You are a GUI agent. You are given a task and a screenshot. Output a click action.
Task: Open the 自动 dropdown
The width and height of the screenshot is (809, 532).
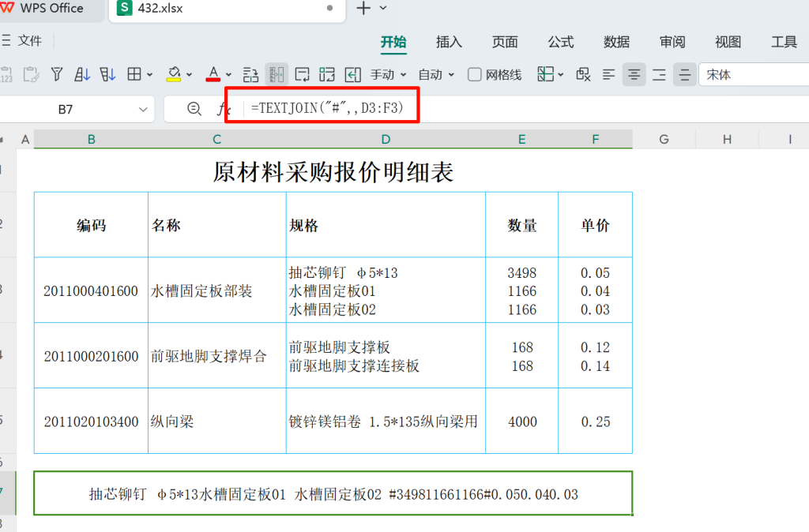(436, 75)
